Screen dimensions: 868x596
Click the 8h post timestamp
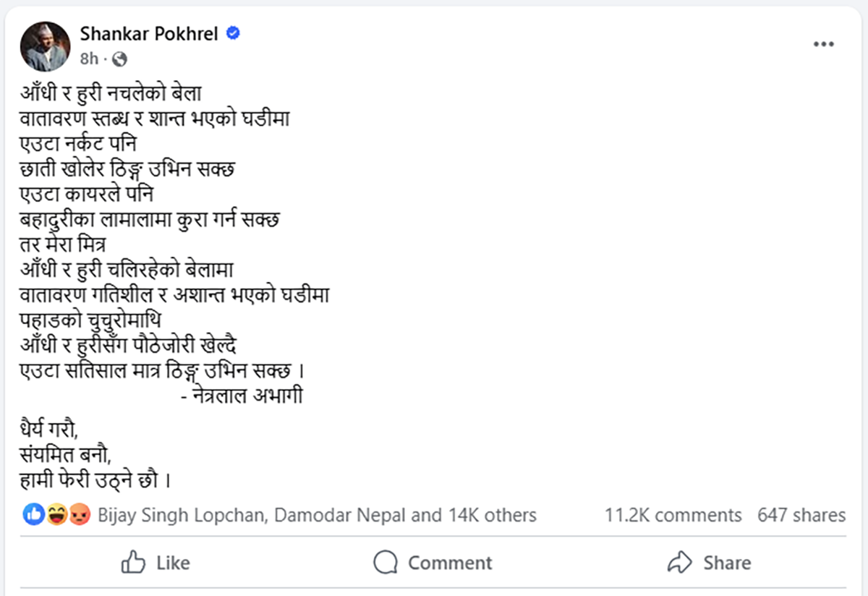click(x=89, y=59)
